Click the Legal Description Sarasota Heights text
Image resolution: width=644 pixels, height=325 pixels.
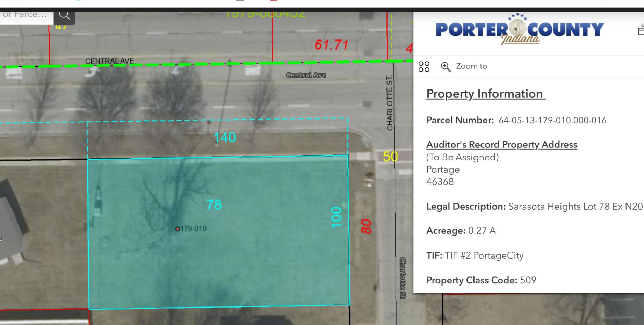pyautogui.click(x=575, y=207)
